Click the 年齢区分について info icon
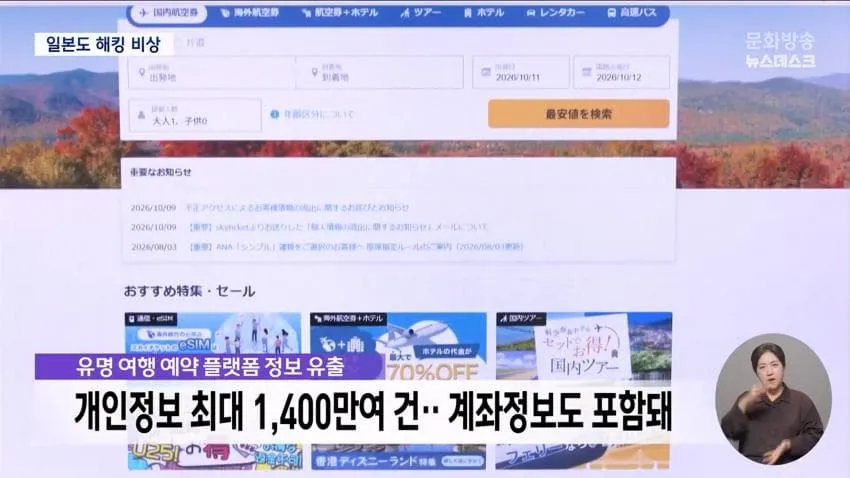This screenshot has width=850, height=478. (275, 114)
